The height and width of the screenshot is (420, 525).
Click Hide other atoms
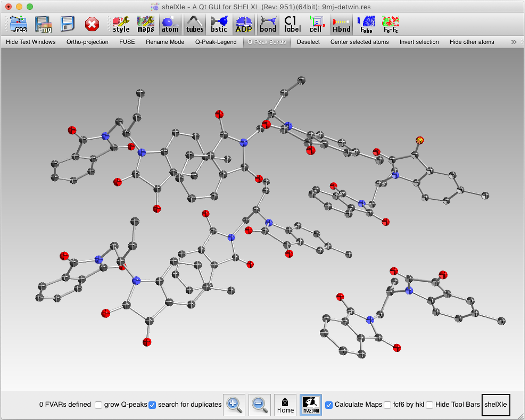point(472,42)
